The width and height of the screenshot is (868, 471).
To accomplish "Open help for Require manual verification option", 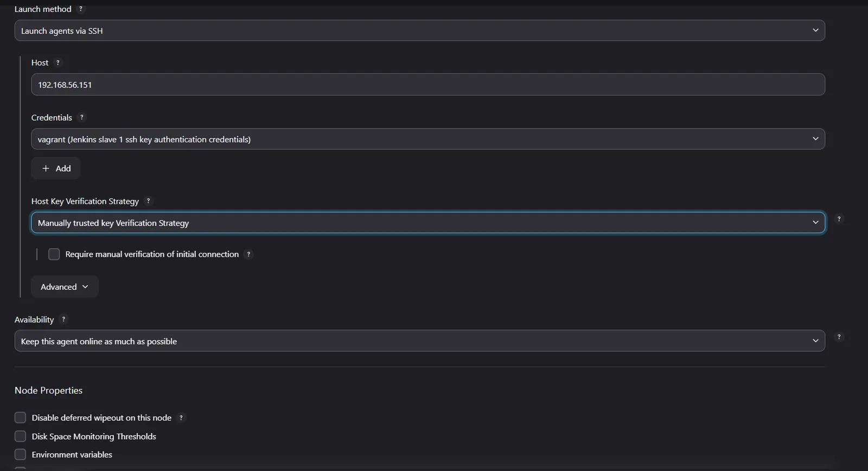I will pyautogui.click(x=248, y=254).
